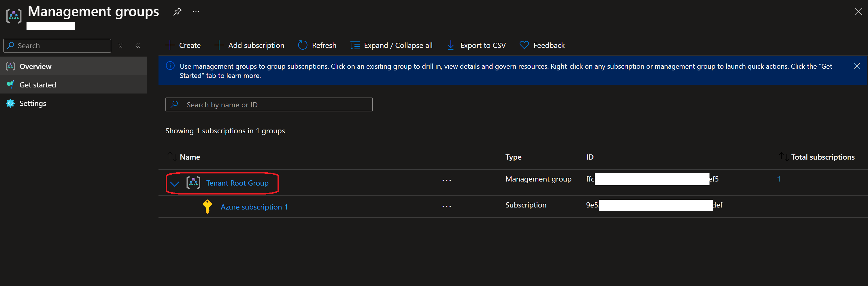Dismiss the blue info banner
Image resolution: width=868 pixels, height=286 pixels.
pyautogui.click(x=857, y=66)
